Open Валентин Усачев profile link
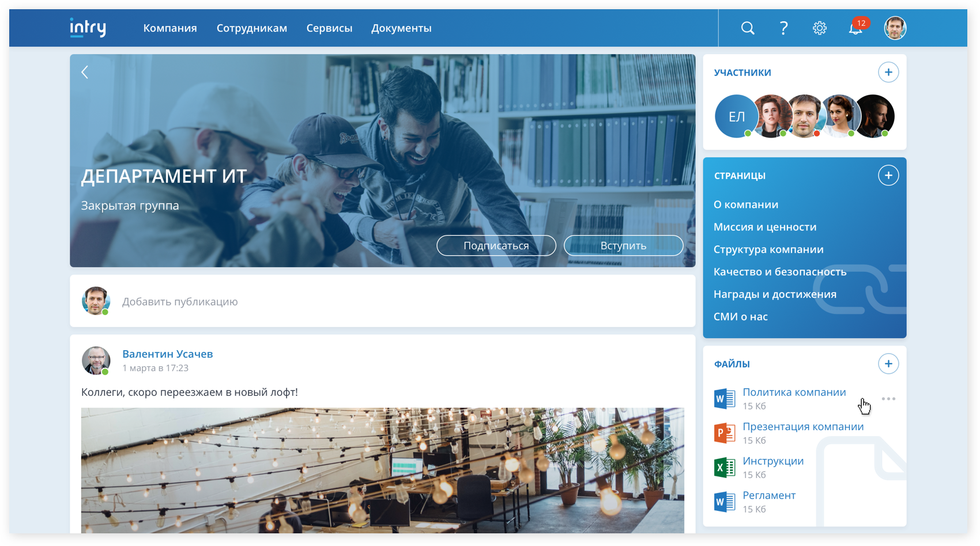The image size is (980, 546). [x=167, y=354]
